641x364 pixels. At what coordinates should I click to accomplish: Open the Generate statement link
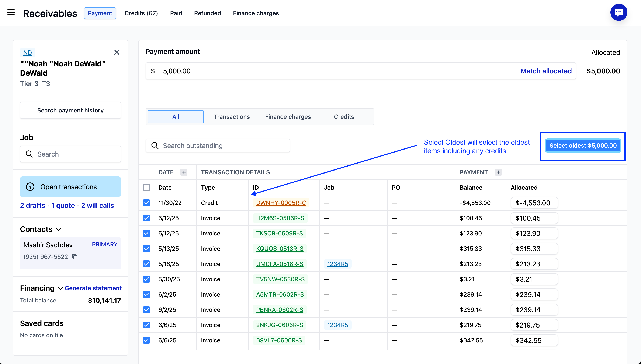pos(93,288)
